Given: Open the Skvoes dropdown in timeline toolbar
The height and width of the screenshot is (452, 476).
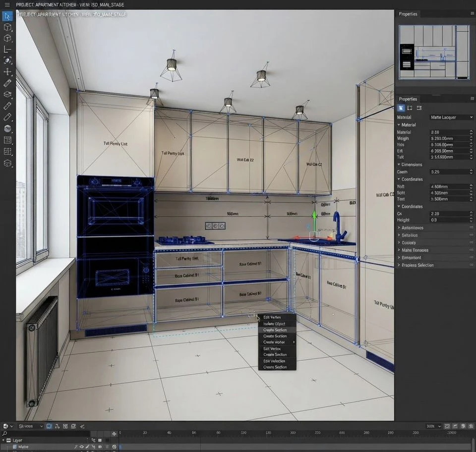Looking at the screenshot, I should [30, 426].
